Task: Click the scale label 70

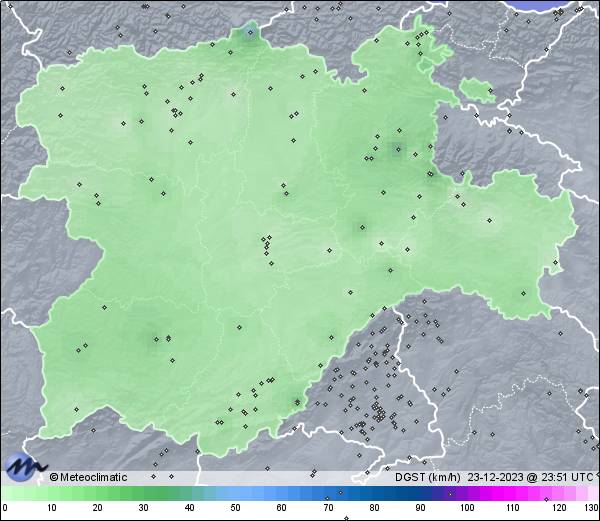Action: [x=328, y=508]
